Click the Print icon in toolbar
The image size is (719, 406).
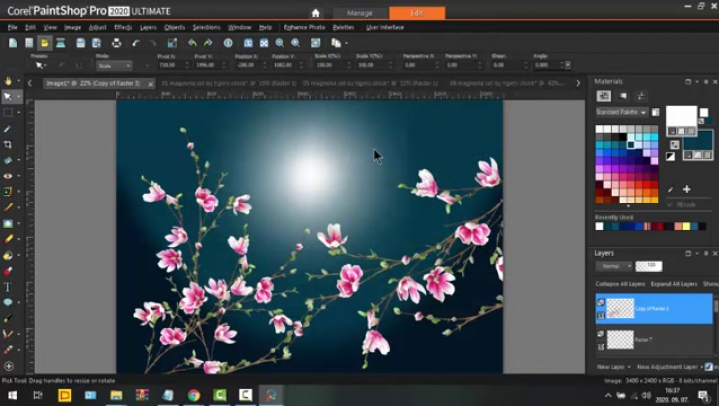pyautogui.click(x=117, y=43)
